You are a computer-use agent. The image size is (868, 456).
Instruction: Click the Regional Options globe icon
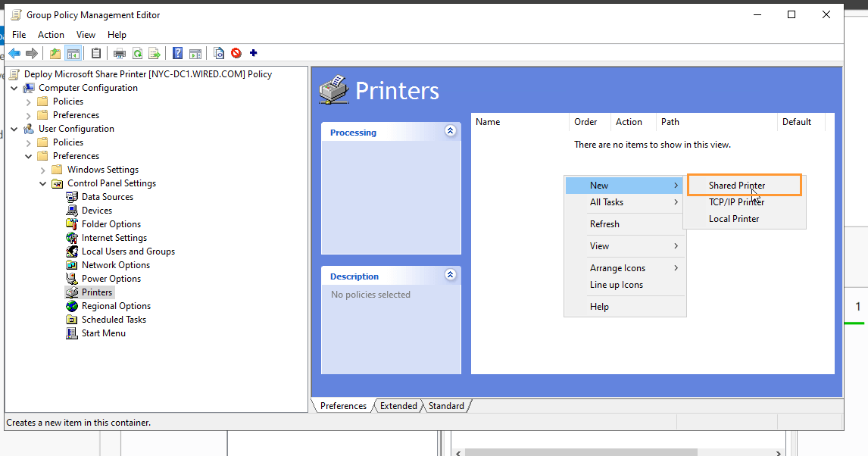72,306
